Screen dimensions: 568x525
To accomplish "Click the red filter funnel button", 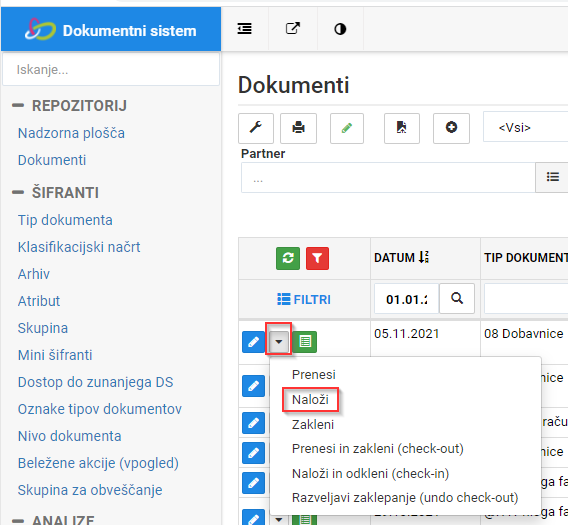I will point(317,258).
